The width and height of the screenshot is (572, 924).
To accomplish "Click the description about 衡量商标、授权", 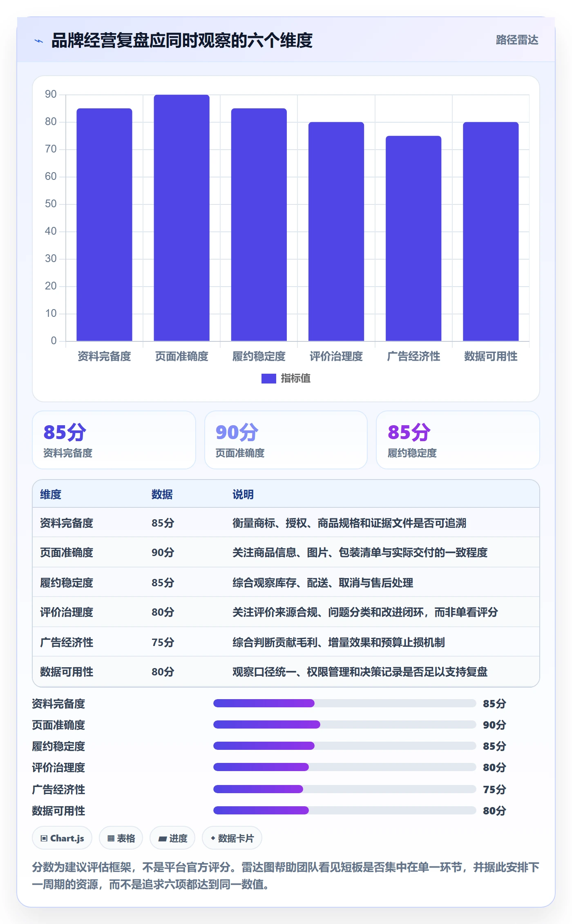I will [349, 523].
